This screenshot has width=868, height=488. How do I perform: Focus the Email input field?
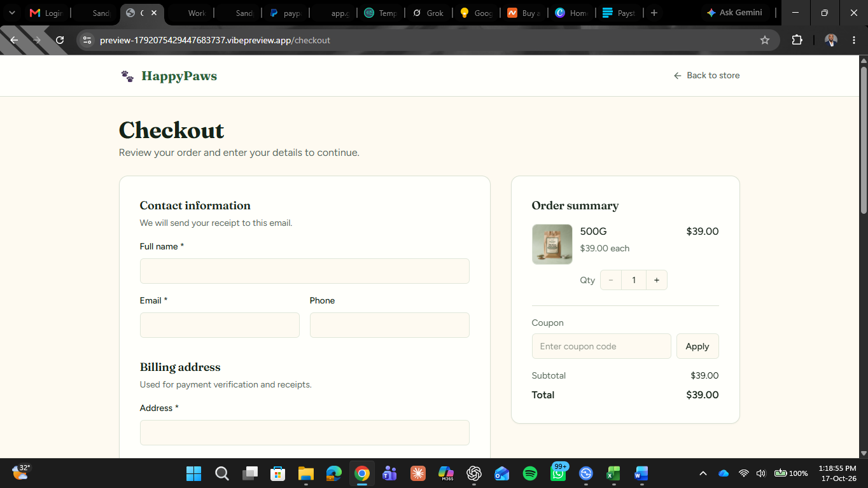point(220,325)
